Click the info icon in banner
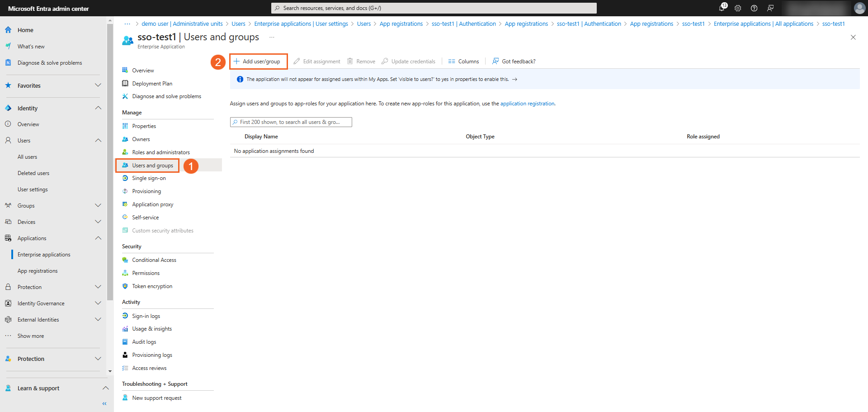Screen dimensions: 868x412 240,79
